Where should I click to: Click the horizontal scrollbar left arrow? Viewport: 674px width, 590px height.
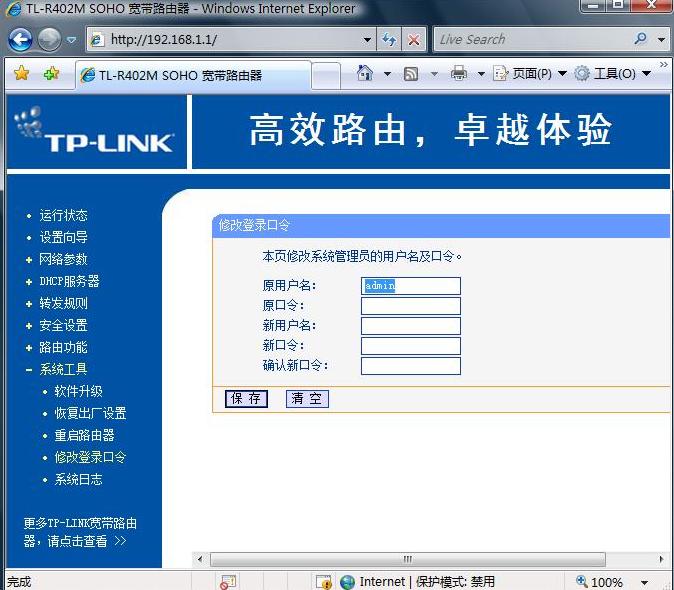pyautogui.click(x=200, y=559)
